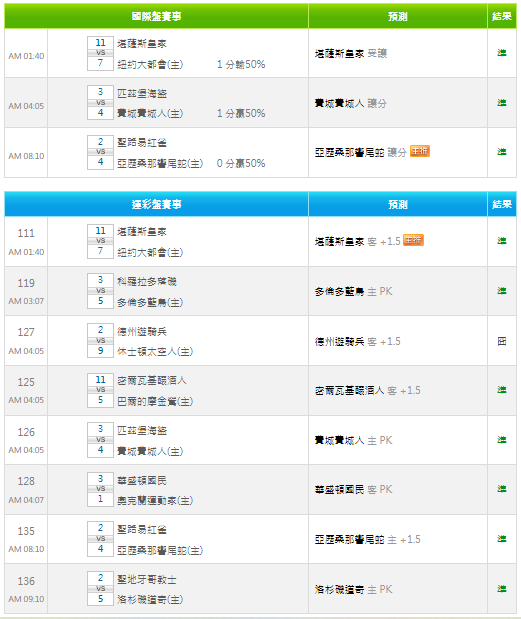Image resolution: width=521 pixels, height=619 pixels.
Task: Click the 結果 header in green table
Action: tap(502, 16)
